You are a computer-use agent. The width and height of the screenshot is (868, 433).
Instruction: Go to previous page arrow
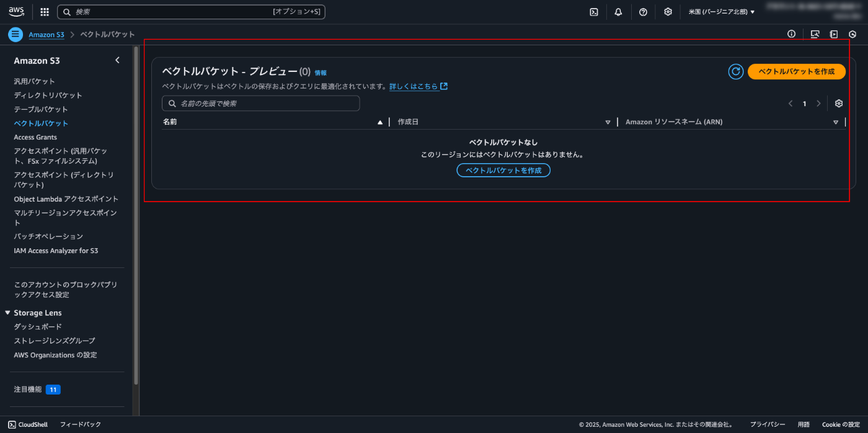(x=790, y=104)
